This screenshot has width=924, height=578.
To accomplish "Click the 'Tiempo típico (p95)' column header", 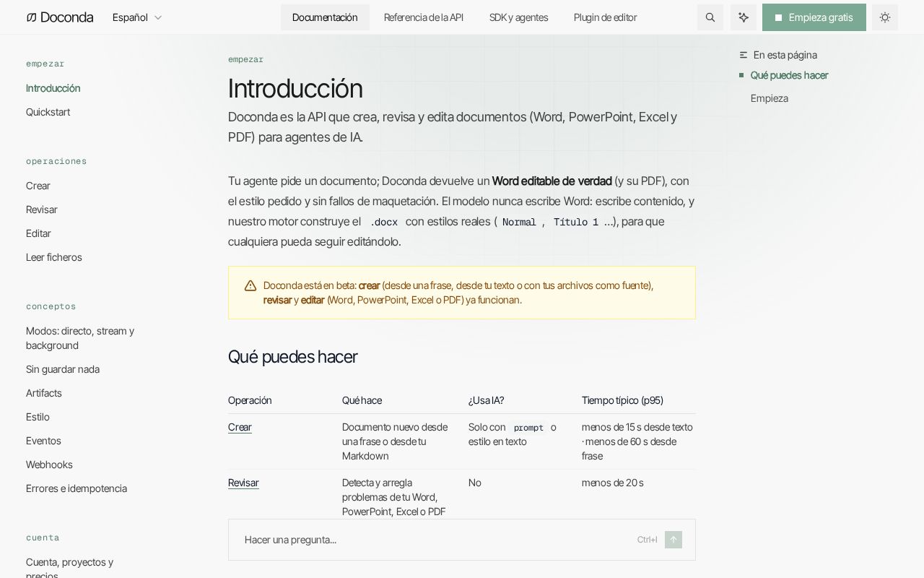I will pos(622,400).
